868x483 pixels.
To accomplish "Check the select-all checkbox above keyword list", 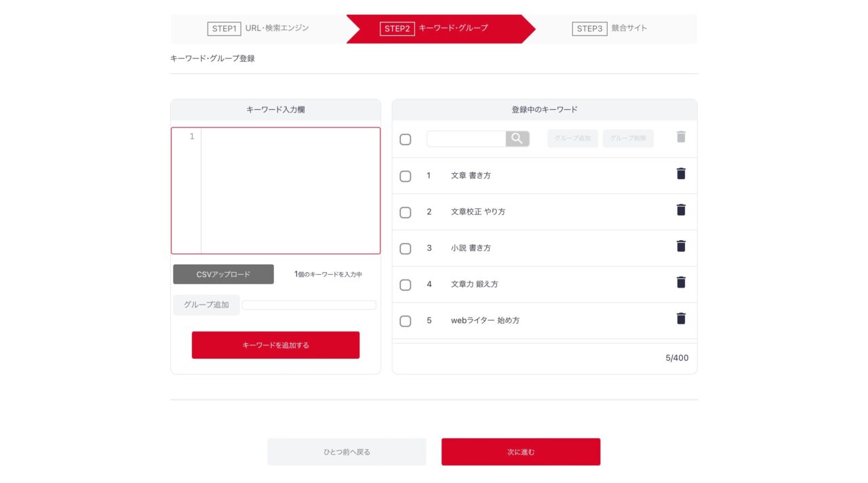I will [x=406, y=138].
